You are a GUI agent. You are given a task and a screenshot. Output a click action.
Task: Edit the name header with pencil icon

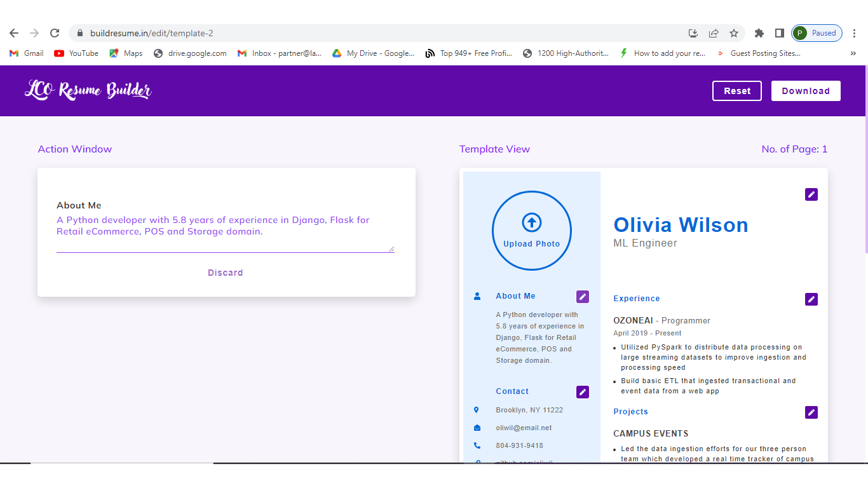point(811,194)
